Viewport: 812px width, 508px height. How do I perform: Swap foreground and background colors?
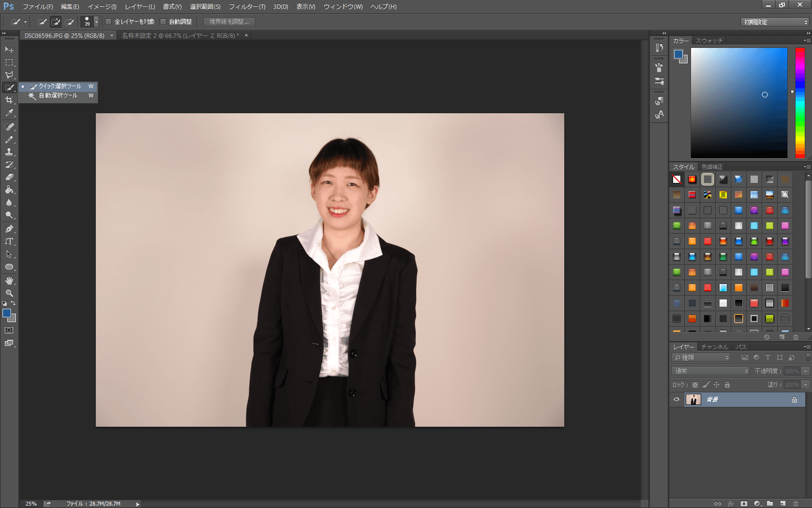coord(14,303)
